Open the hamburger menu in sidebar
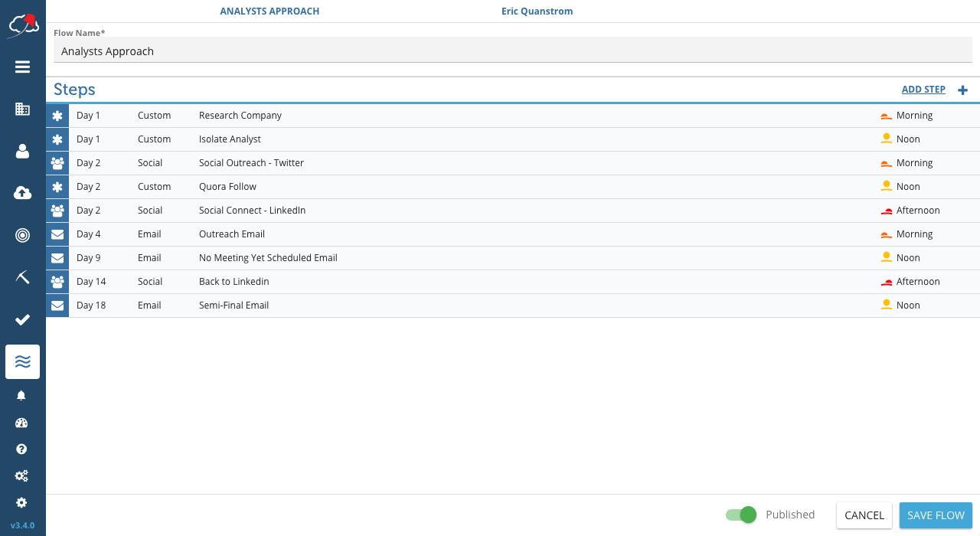Viewport: 980px width, 536px height. coord(22,67)
